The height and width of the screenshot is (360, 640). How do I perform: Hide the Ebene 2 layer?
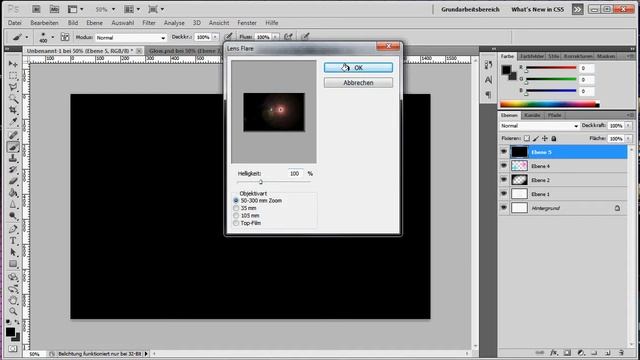click(504, 180)
